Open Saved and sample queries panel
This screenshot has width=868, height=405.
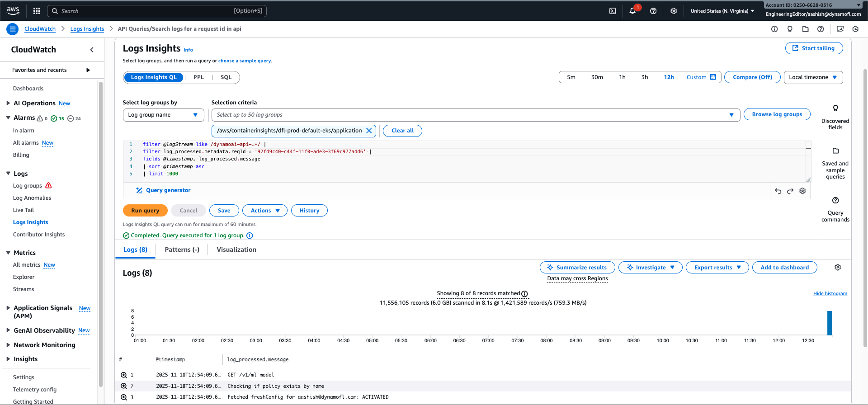[835, 164]
